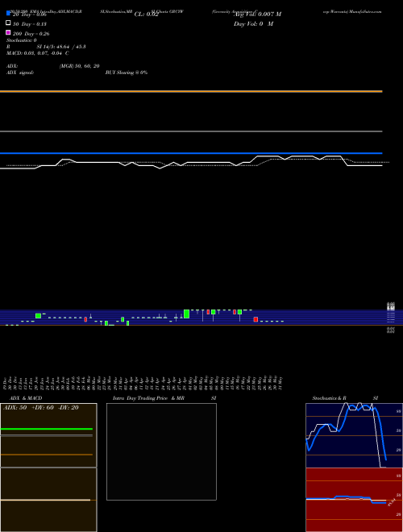Click the orange 200 day average line
Image resolution: width=403 pixels, height=532 pixels.
191,91
